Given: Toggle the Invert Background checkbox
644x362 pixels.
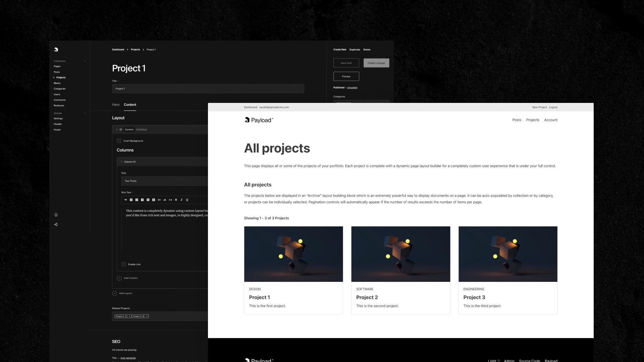Looking at the screenshot, I should tap(119, 141).
